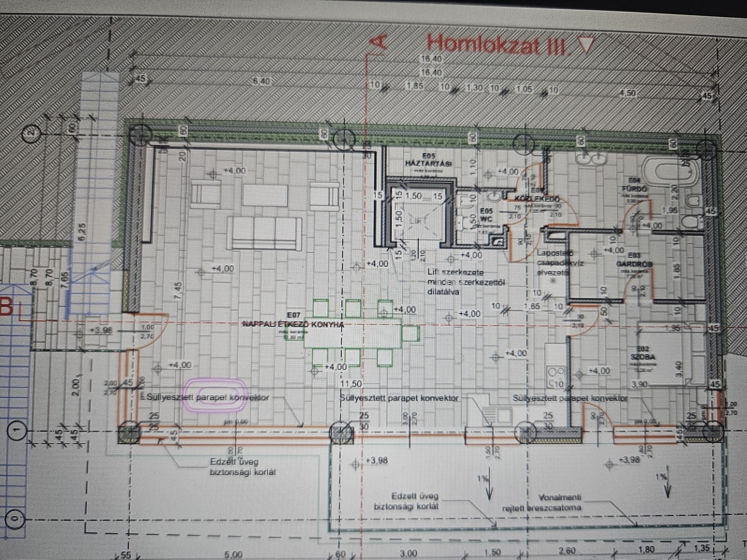Click the E03 Gardrób room label
The width and height of the screenshot is (747, 560).
coord(634,260)
